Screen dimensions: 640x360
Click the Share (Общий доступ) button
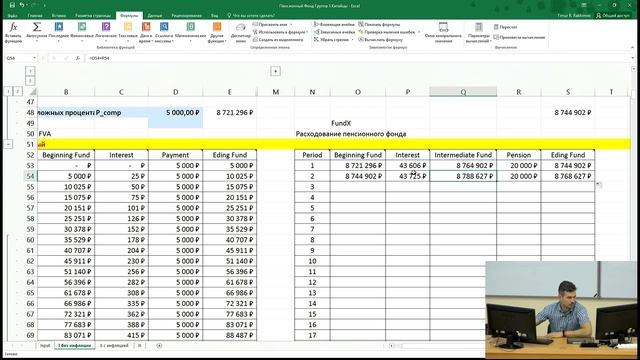pos(612,16)
